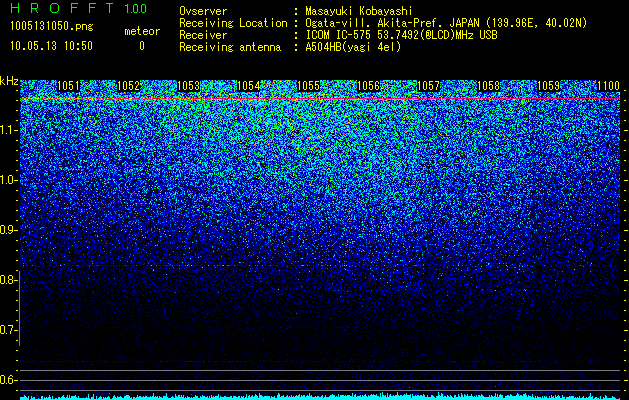Click the 0.8 frequency axis label
Screen dimensions: 629x400
pyautogui.click(x=9, y=280)
